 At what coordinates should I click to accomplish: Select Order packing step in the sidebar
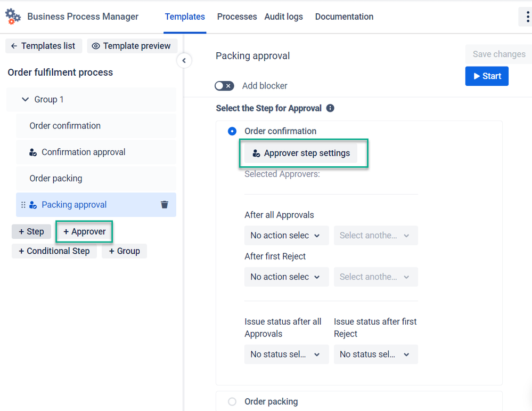pyautogui.click(x=56, y=179)
